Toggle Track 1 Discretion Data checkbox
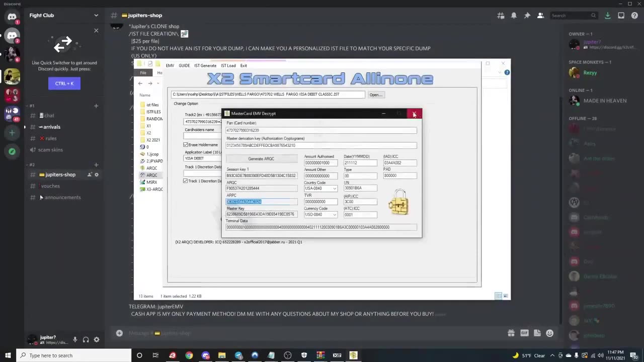The height and width of the screenshot is (362, 644). (x=186, y=181)
